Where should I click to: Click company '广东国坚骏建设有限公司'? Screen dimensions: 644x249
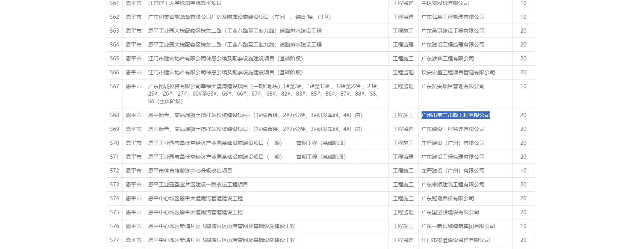click(x=450, y=212)
